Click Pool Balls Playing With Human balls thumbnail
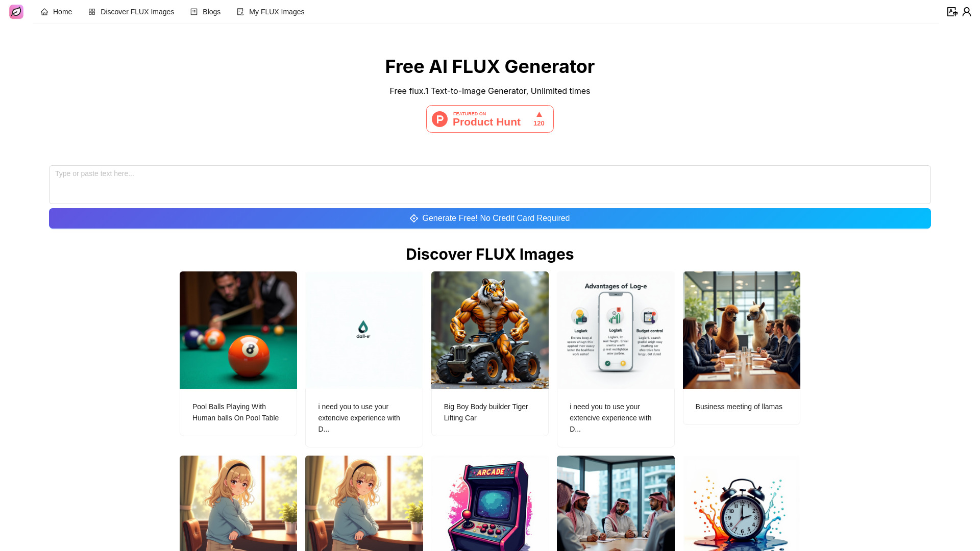The height and width of the screenshot is (551, 980). (x=238, y=330)
